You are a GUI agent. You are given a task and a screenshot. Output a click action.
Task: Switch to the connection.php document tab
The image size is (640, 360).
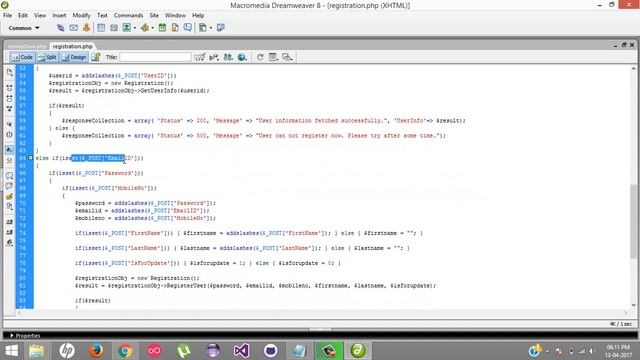pyautogui.click(x=27, y=46)
